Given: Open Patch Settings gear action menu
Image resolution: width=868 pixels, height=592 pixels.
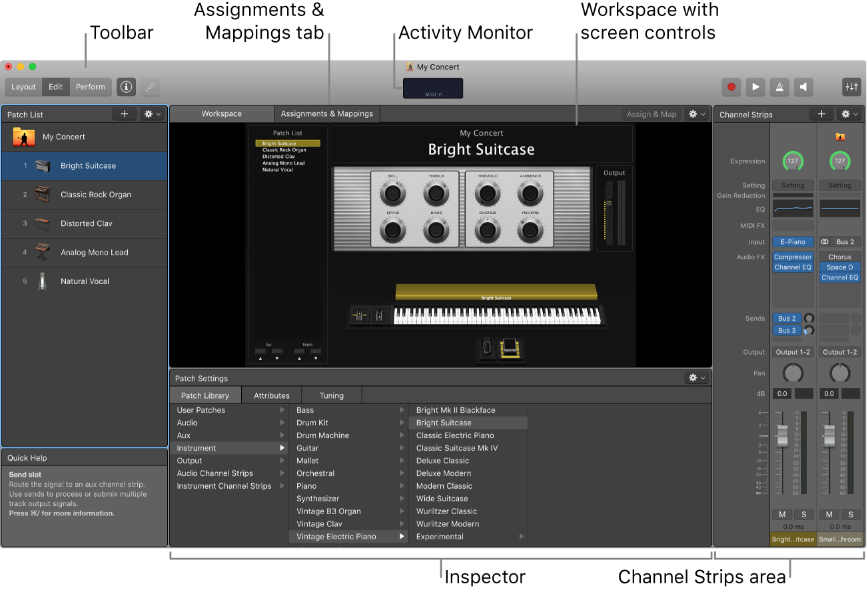Looking at the screenshot, I should click(x=696, y=378).
